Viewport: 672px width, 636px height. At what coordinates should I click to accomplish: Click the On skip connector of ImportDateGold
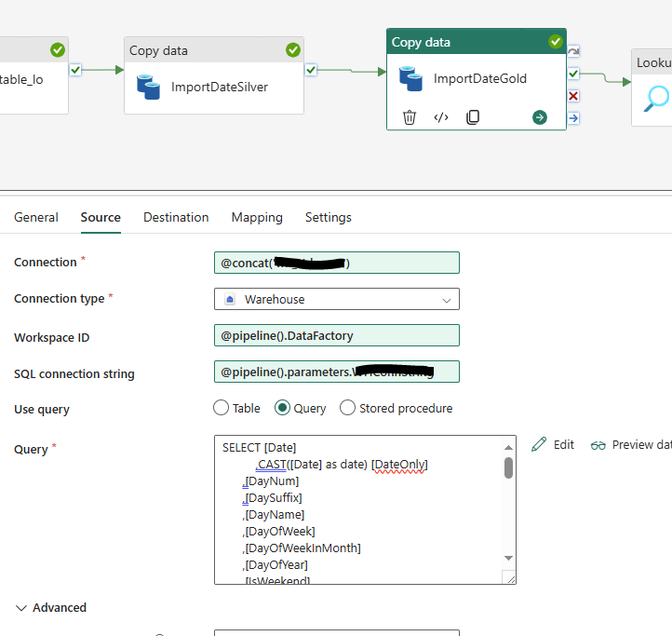click(573, 51)
